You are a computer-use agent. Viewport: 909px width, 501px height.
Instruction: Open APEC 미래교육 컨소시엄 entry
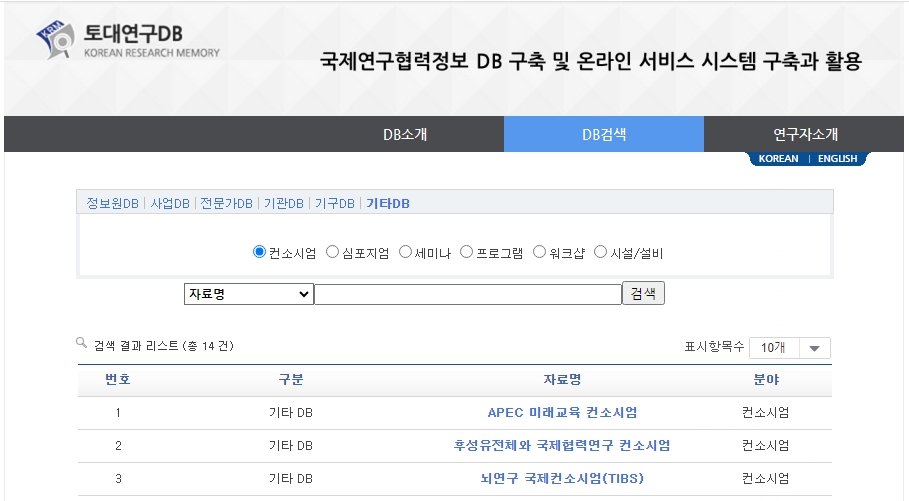click(561, 412)
